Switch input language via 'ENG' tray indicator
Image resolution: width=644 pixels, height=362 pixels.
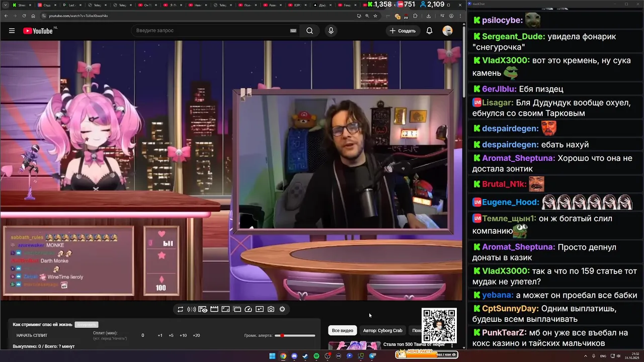(604, 356)
